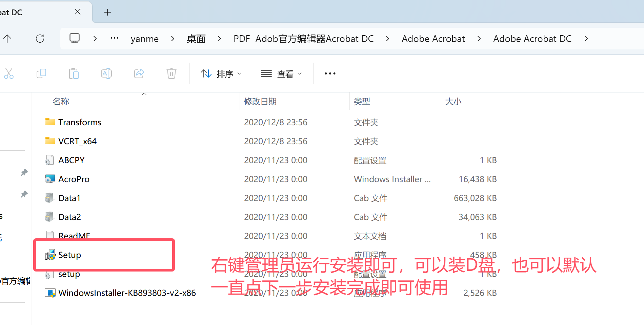Click the Refresh button
This screenshot has width=644, height=325.
click(40, 39)
